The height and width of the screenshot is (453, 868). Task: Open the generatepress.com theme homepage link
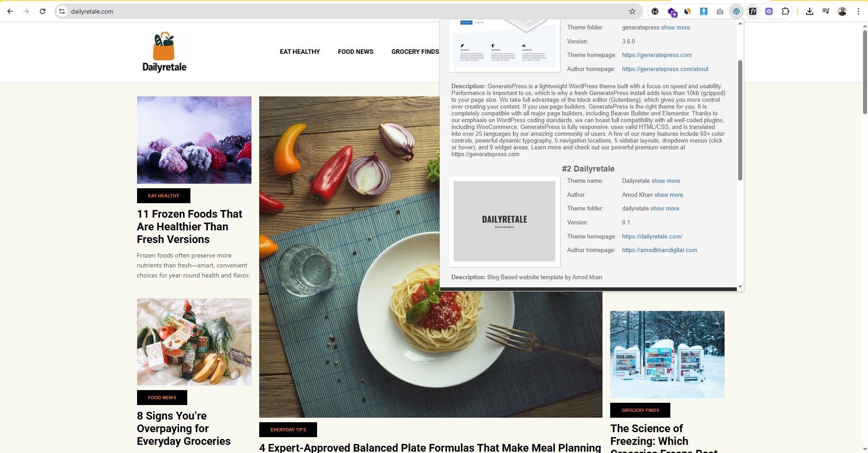[x=656, y=55]
